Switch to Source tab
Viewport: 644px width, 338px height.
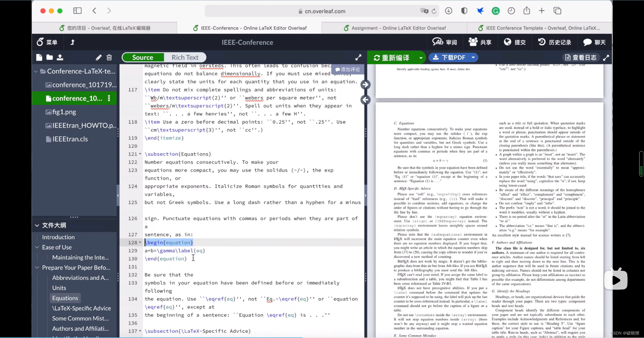click(142, 57)
